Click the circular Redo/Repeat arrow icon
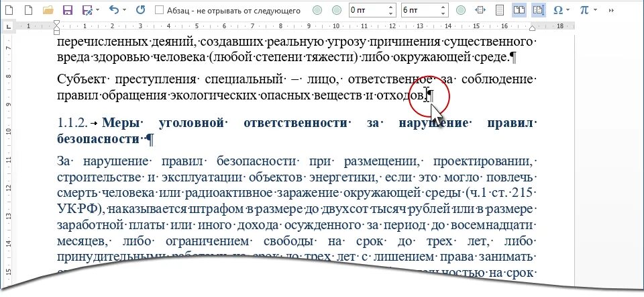The image size is (644, 297). coord(140,10)
